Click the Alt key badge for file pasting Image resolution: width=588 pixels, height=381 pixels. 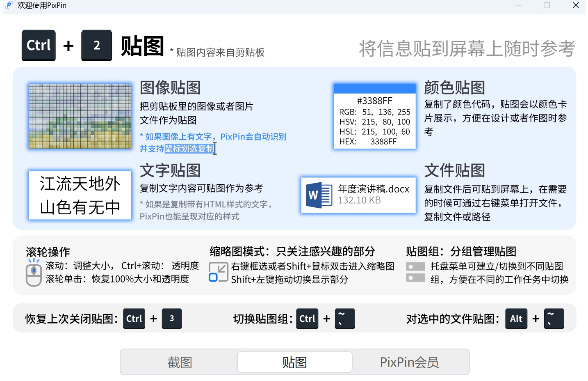click(516, 319)
